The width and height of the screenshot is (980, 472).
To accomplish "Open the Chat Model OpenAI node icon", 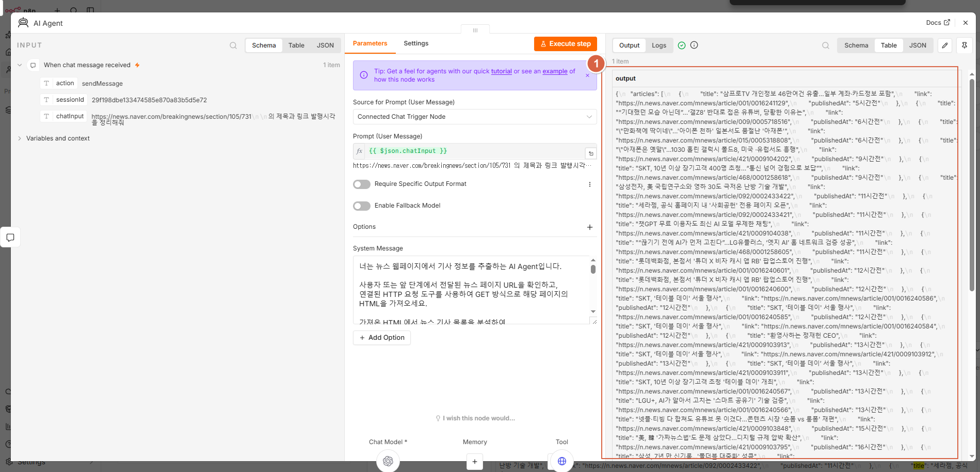I will 388,461.
